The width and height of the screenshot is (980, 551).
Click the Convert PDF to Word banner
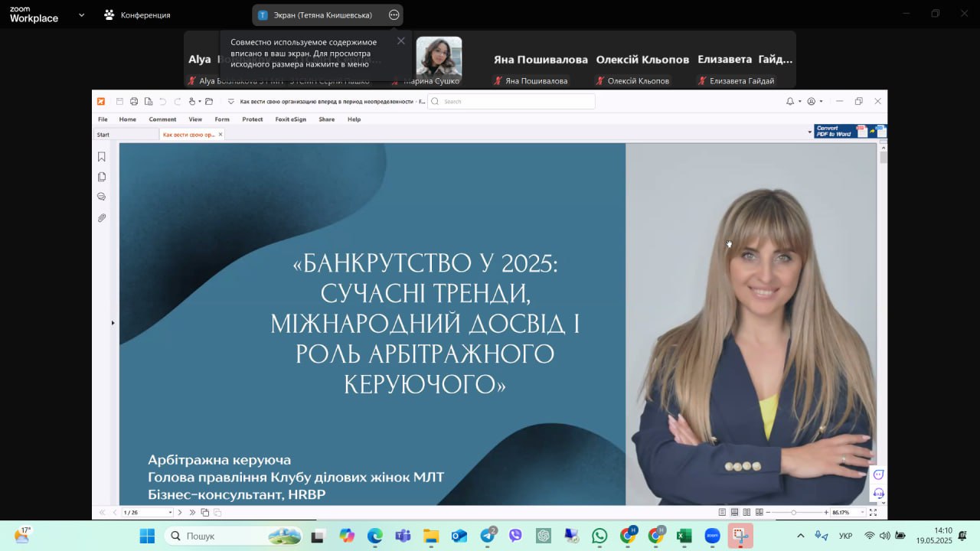[839, 131]
